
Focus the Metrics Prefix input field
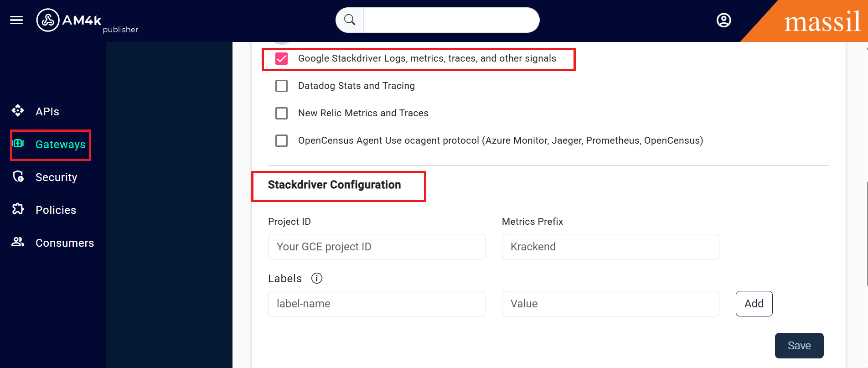click(x=610, y=247)
